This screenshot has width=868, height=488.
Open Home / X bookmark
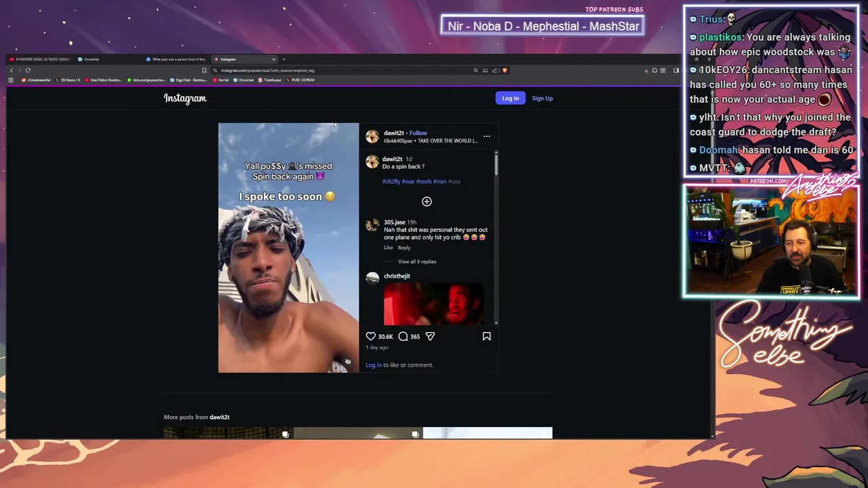click(x=68, y=80)
